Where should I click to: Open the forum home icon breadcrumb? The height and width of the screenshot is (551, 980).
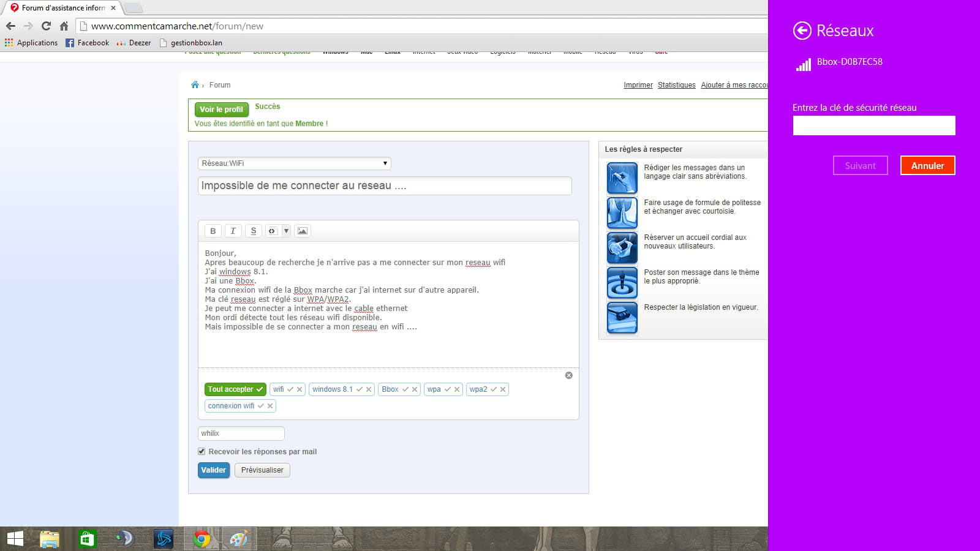195,84
